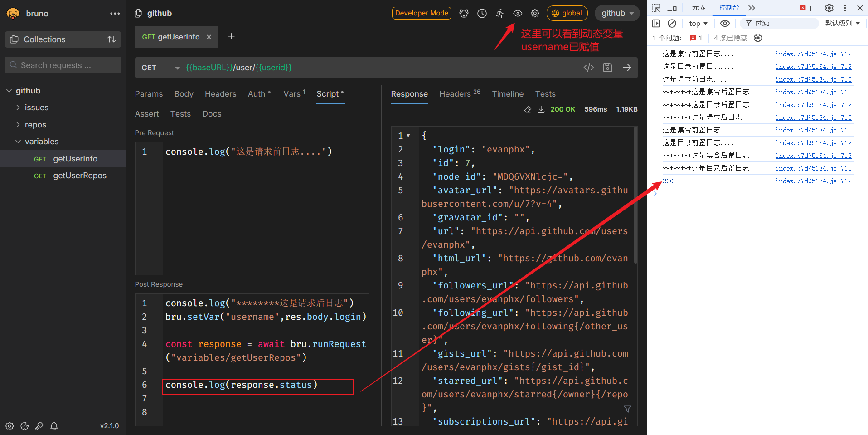Click the save request icon
Screen dimensions: 868x435
pos(607,68)
